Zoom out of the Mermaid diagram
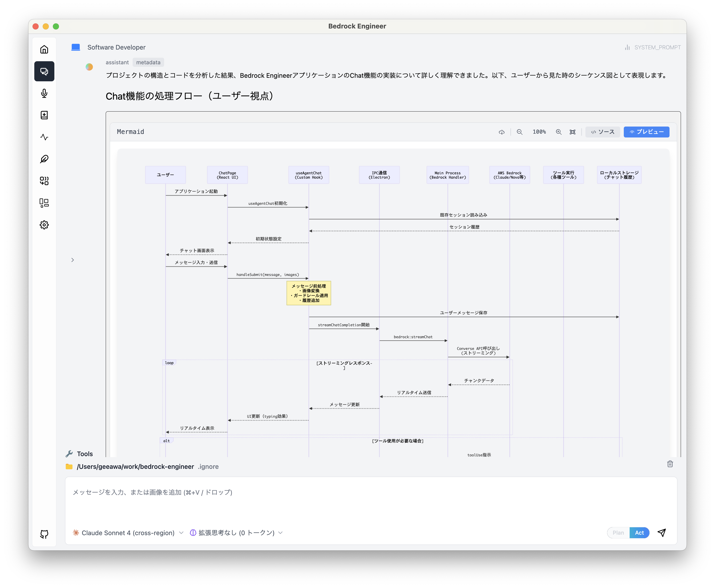 pos(519,132)
